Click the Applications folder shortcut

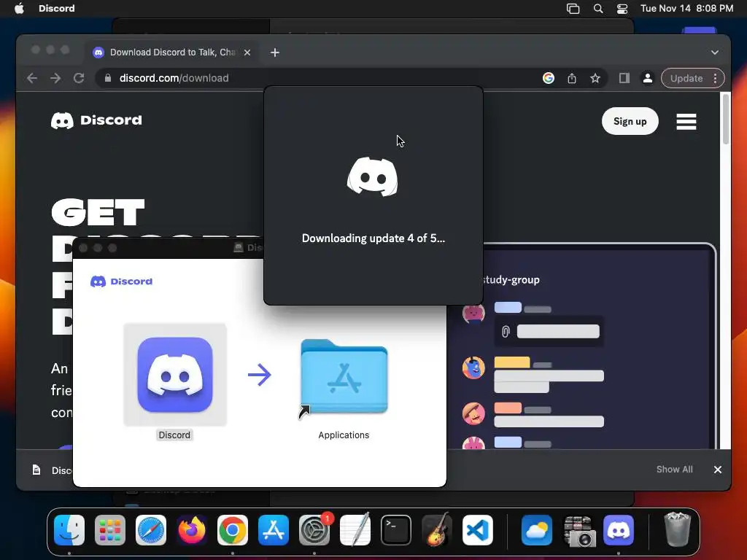click(x=344, y=377)
